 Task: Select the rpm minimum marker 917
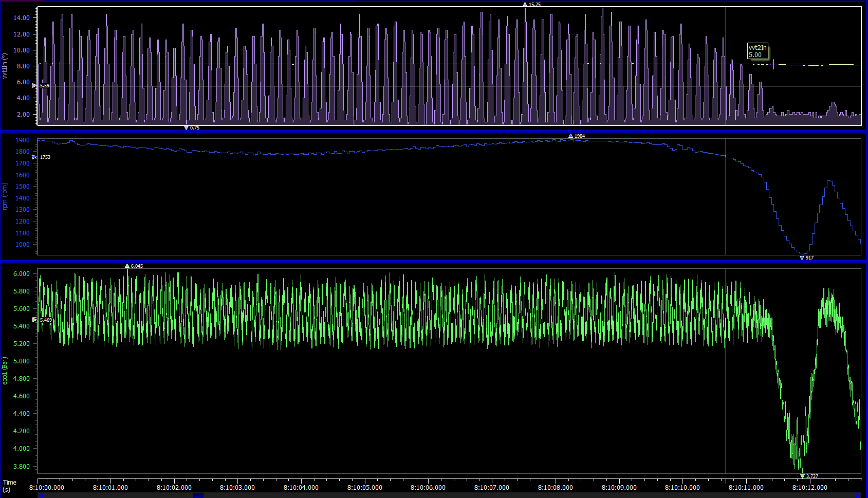802,258
